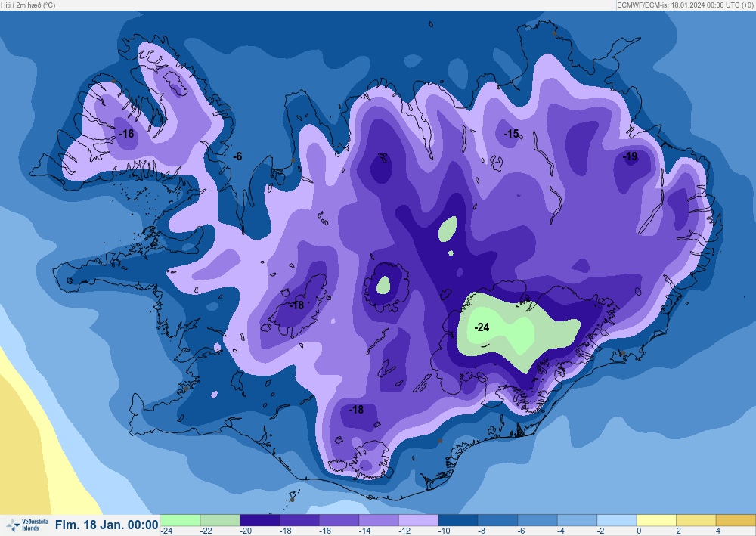Click the '-20' tick label on the legend scale
This screenshot has height=536, width=756.
pos(246,531)
